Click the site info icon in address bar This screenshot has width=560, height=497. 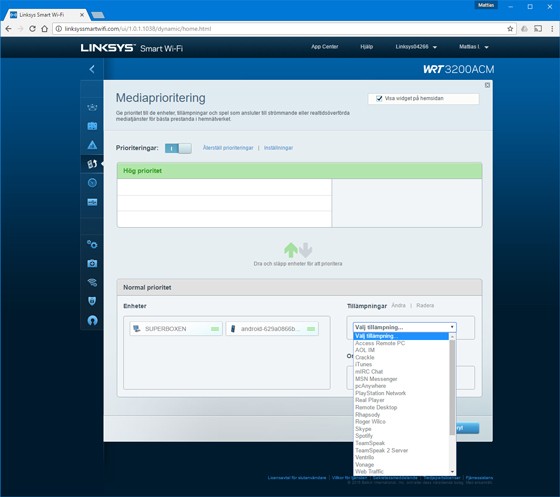(x=59, y=29)
